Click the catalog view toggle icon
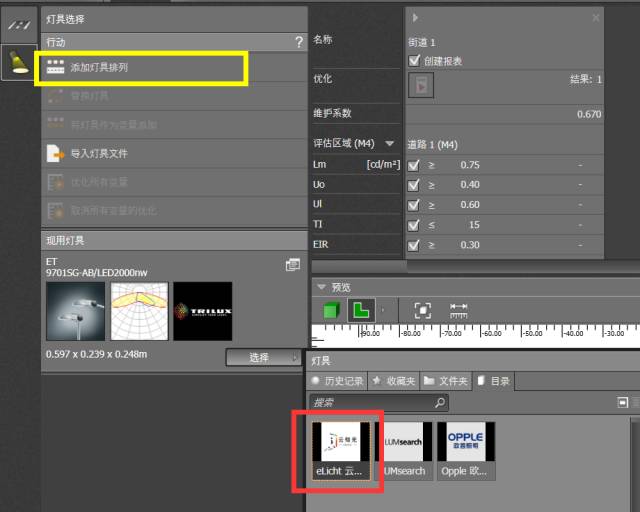Image resolution: width=640 pixels, height=512 pixels. tap(622, 403)
